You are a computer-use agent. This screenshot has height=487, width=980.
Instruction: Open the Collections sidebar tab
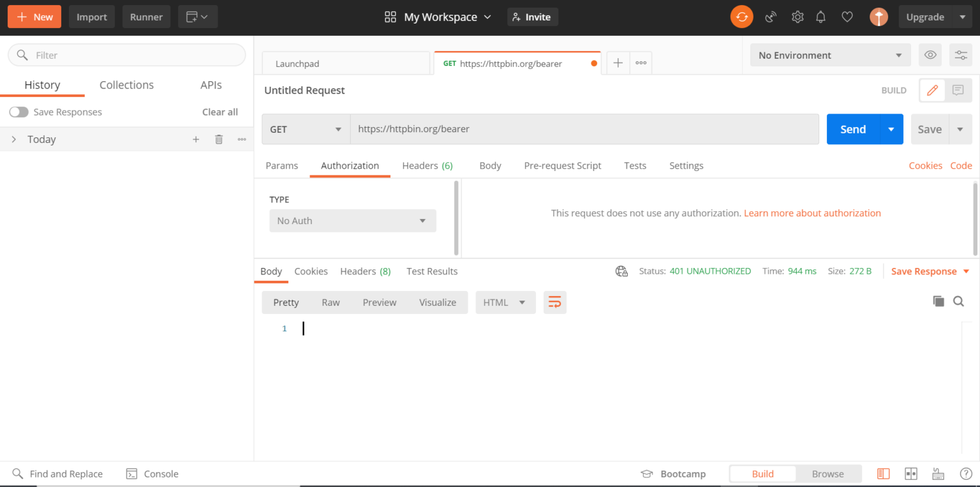[126, 84]
